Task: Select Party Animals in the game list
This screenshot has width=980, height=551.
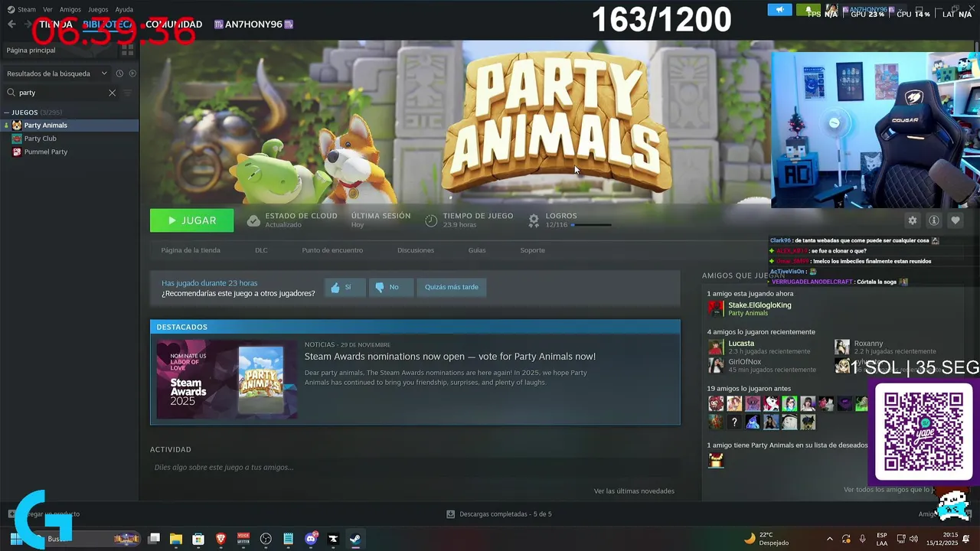Action: pyautogui.click(x=70, y=126)
